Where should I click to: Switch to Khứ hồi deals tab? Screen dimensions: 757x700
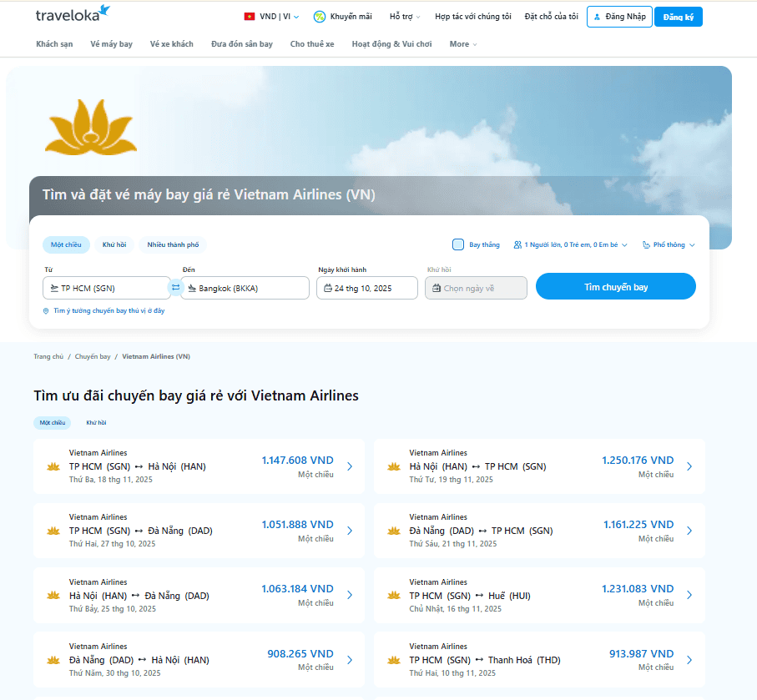pyautogui.click(x=96, y=423)
